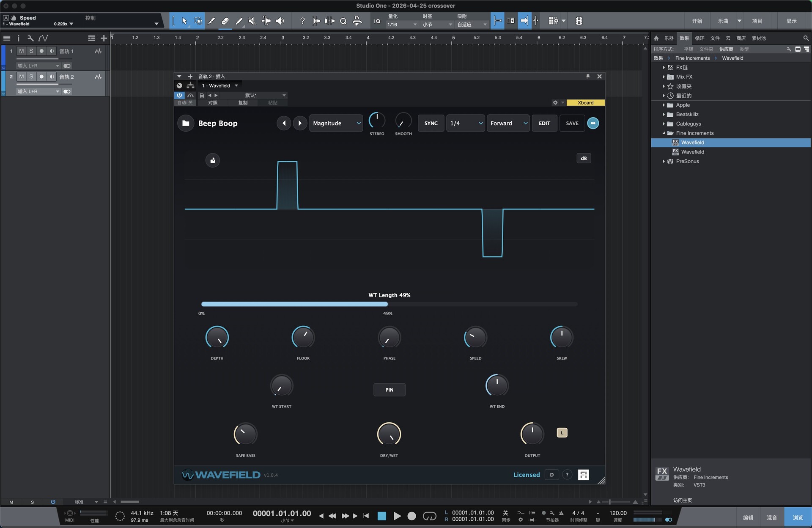This screenshot has width=812, height=528.
Task: Click the 对照 compare button
Action: pos(213,103)
